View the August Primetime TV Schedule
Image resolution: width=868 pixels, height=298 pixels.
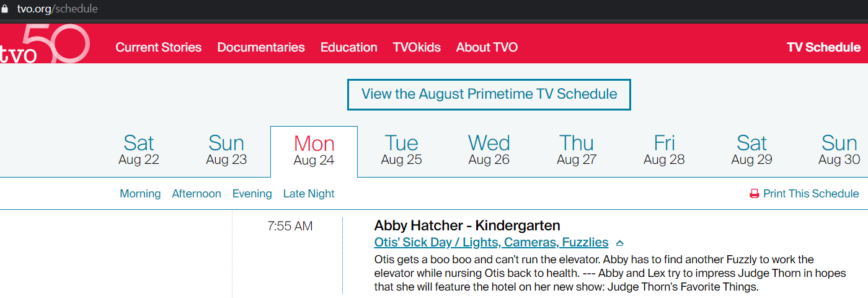tap(489, 94)
